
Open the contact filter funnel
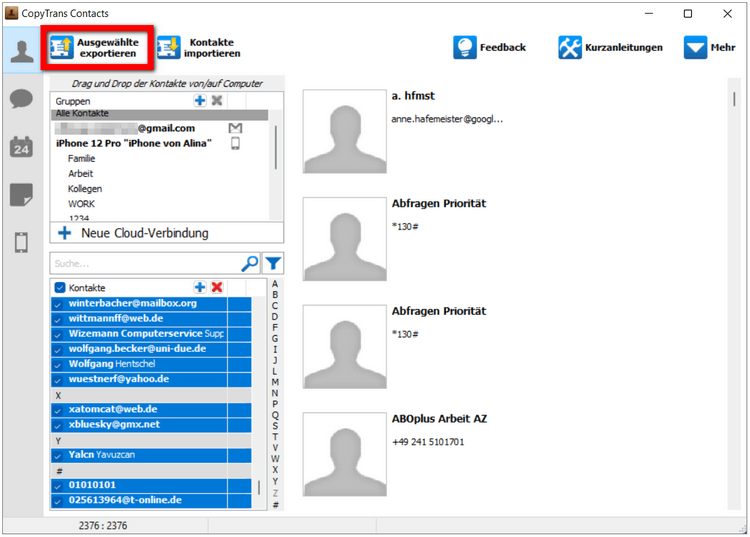pyautogui.click(x=273, y=263)
